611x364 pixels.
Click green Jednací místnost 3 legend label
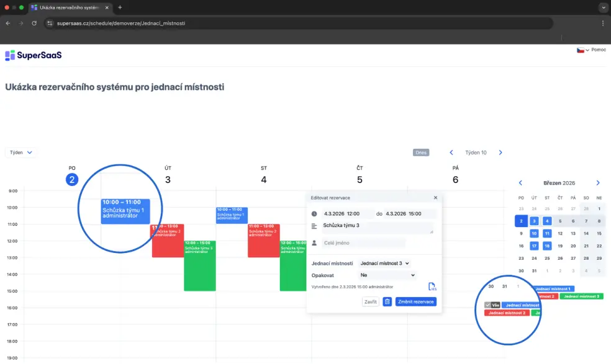click(x=582, y=296)
